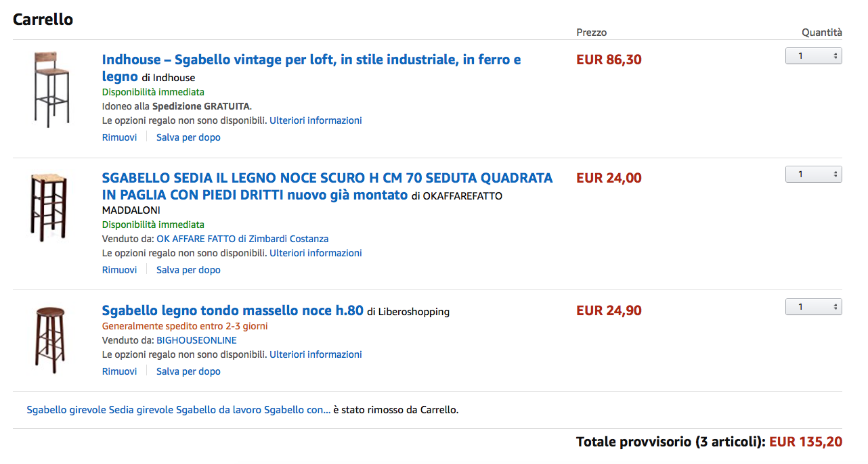Save the round stool with Salva per dopo
The height and width of the screenshot is (464, 868).
[188, 371]
